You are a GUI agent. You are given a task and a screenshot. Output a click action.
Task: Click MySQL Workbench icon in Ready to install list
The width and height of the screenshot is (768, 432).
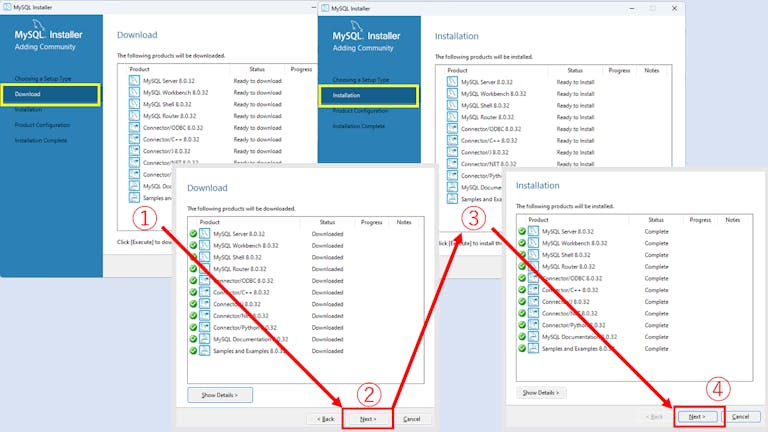[x=452, y=94]
